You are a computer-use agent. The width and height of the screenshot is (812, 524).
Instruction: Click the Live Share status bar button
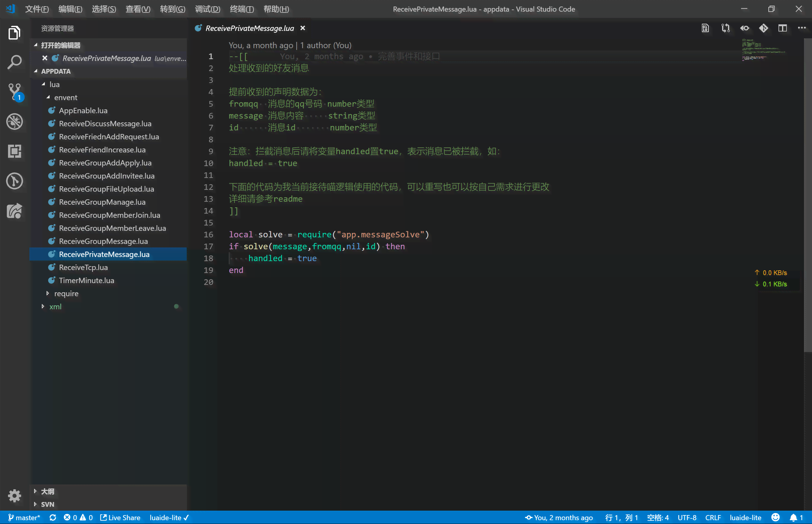tap(120, 517)
